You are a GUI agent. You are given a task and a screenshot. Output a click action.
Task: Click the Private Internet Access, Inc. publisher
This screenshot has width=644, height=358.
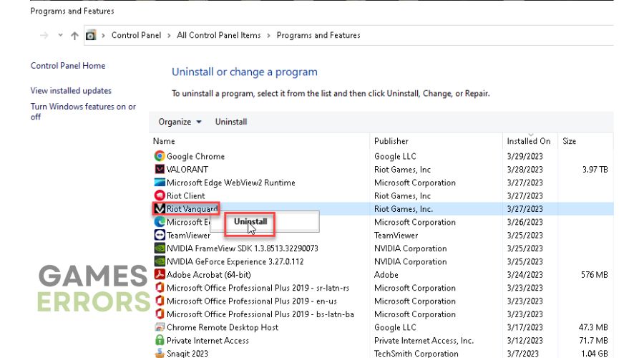pyautogui.click(x=424, y=340)
